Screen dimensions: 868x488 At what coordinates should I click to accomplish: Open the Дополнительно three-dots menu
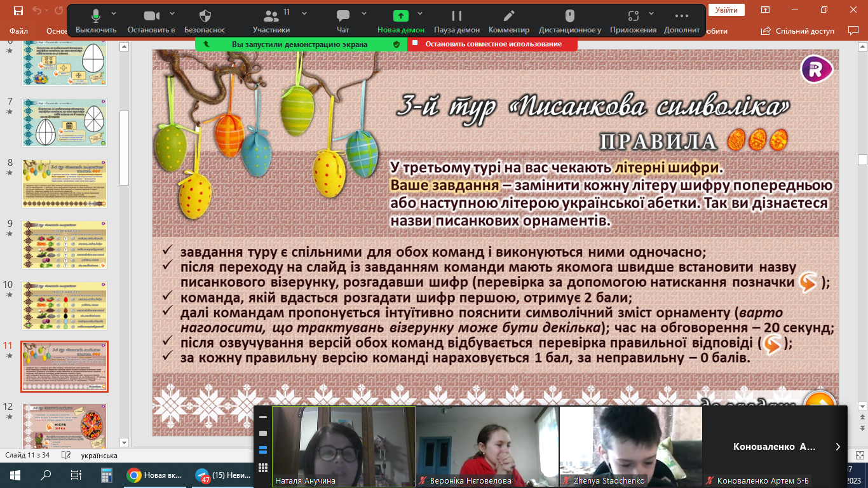(x=682, y=21)
